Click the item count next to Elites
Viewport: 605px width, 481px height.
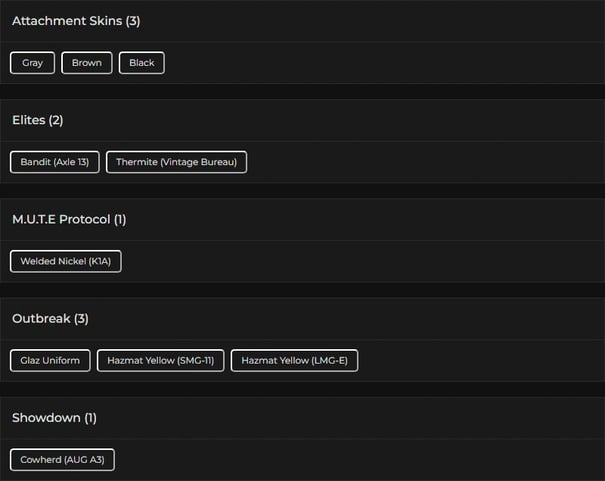coord(56,120)
